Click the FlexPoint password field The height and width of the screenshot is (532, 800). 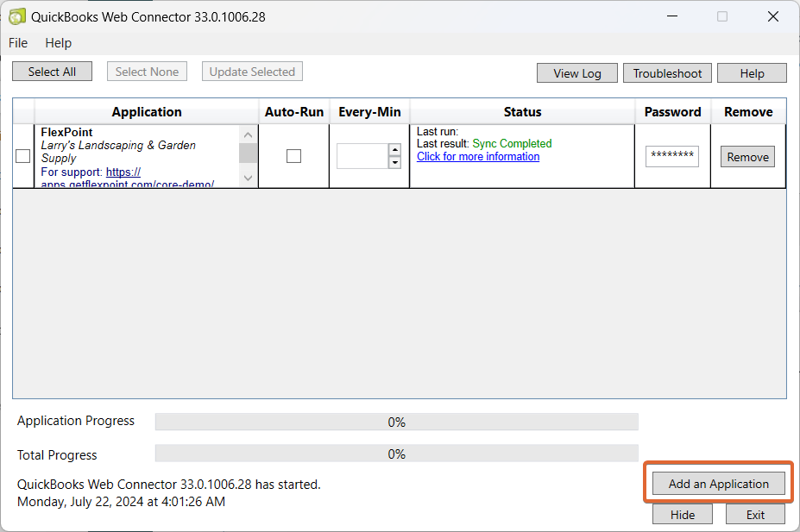click(x=671, y=156)
